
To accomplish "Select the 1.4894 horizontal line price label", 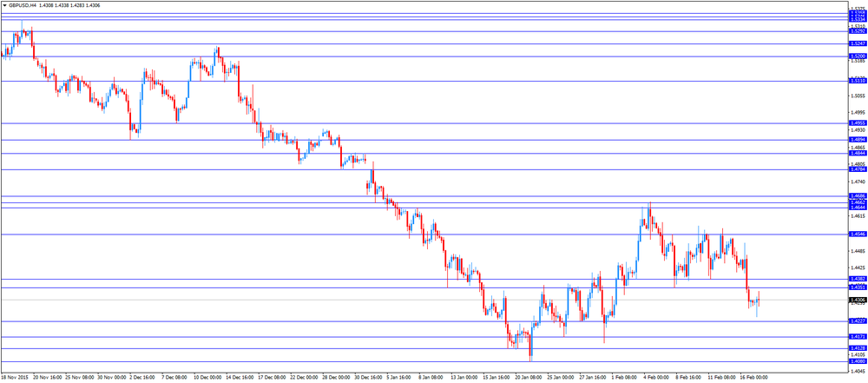I will coord(858,140).
